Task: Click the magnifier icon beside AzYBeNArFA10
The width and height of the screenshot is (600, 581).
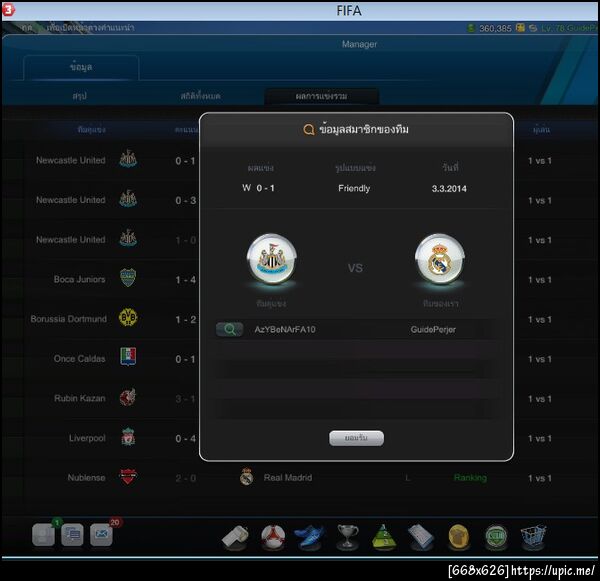Action: (x=229, y=329)
